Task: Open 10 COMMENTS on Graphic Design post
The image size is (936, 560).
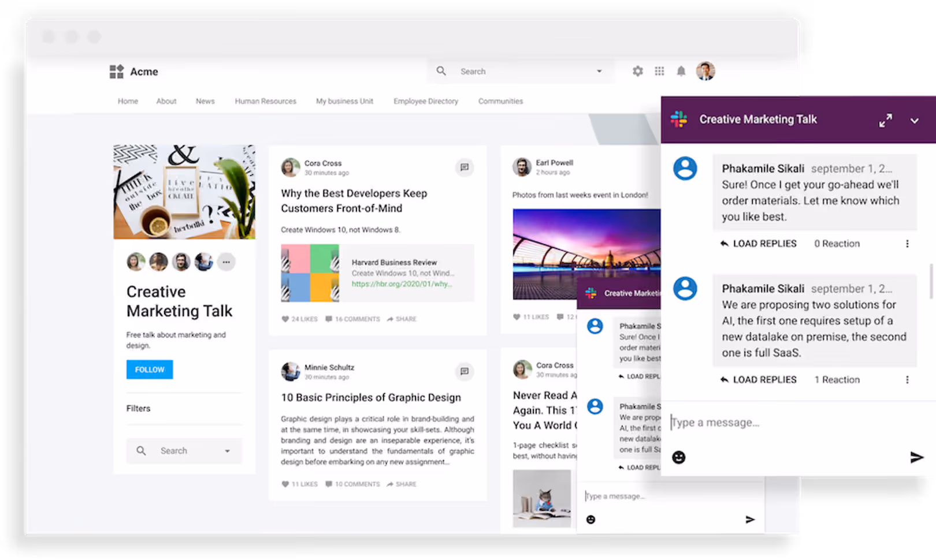Action: coord(352,484)
